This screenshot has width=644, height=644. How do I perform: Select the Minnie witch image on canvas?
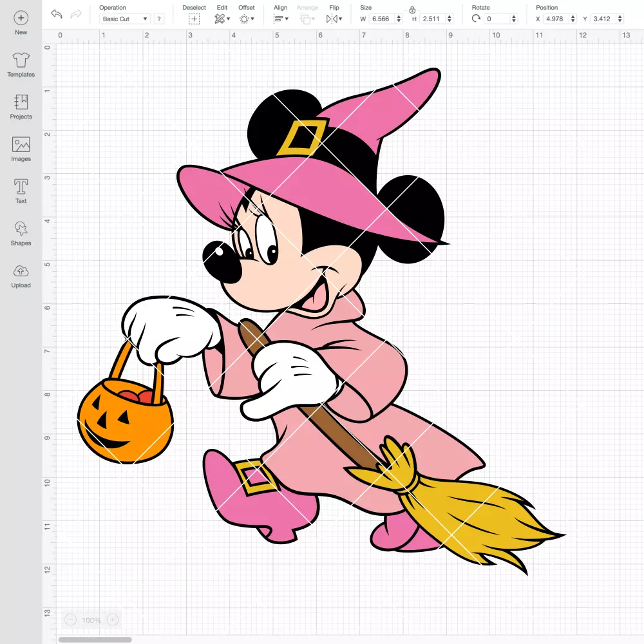(321, 321)
